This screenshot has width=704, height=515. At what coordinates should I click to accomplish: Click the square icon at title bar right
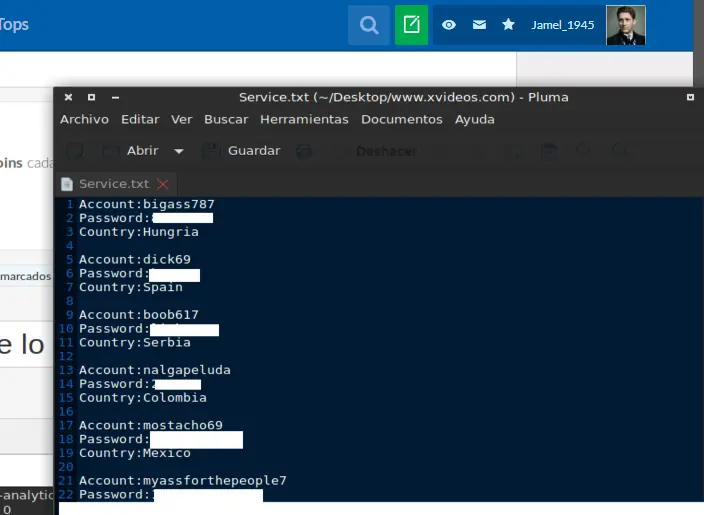[x=690, y=97]
